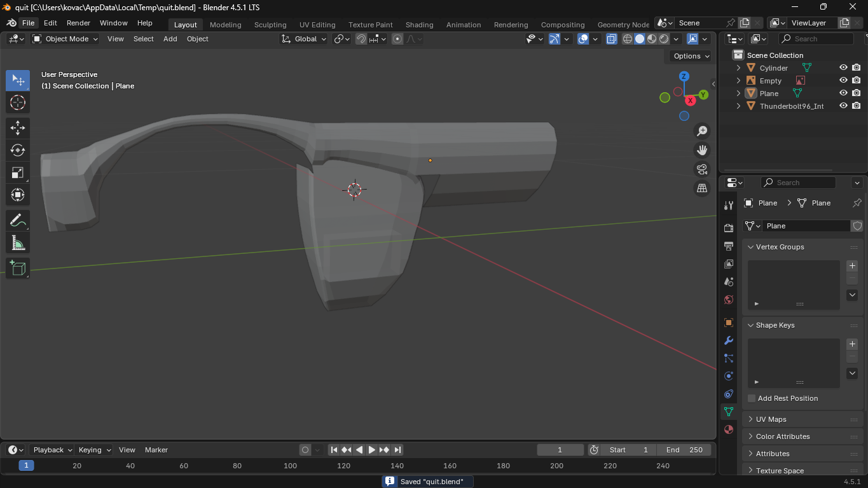Click the End frame 250 field
Screen dimensions: 868x488
coord(684,450)
